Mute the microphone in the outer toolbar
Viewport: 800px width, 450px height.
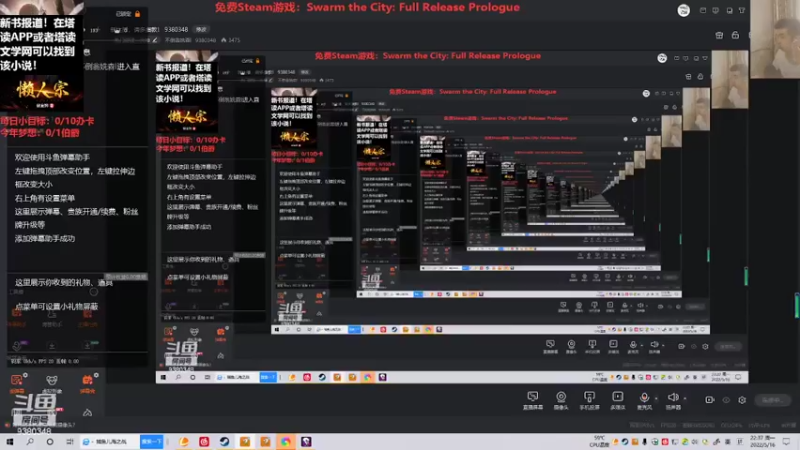click(644, 400)
